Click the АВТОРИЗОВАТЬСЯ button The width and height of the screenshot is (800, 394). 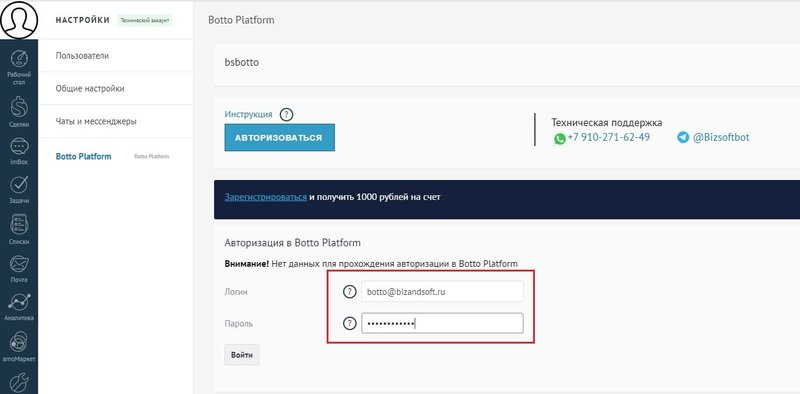[x=280, y=137]
